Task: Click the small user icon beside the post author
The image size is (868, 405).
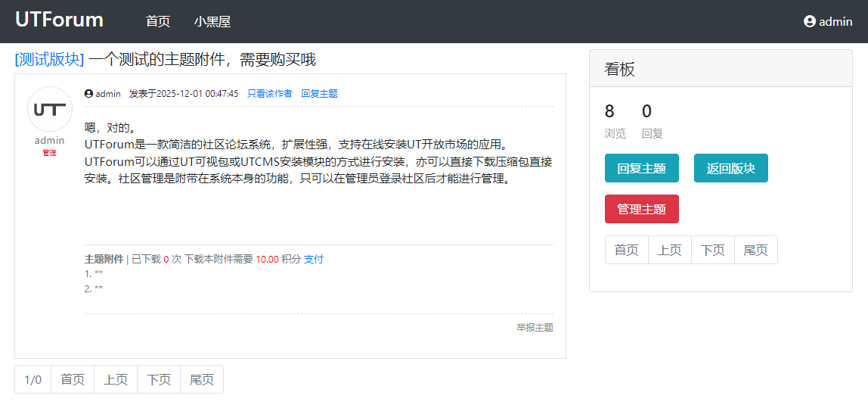Action: click(x=88, y=94)
